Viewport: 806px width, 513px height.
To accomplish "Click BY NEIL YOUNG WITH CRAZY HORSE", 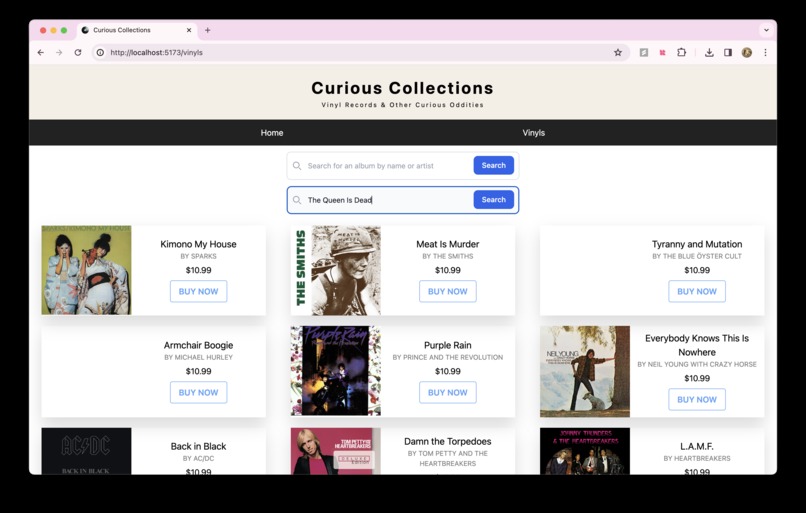I will click(x=697, y=364).
